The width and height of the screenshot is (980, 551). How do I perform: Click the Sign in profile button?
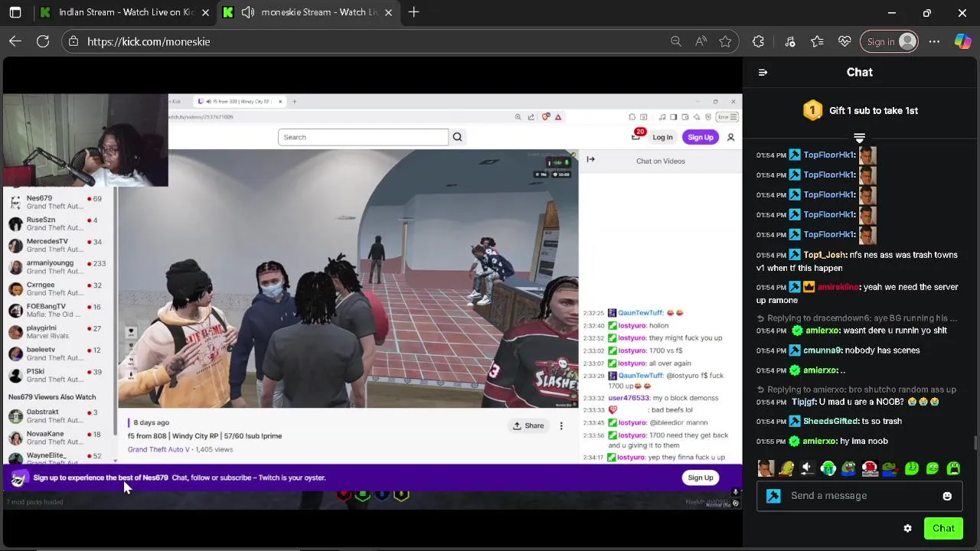[x=888, y=41]
